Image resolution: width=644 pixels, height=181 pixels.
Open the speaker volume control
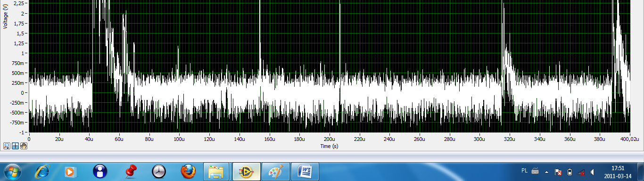pos(593,172)
